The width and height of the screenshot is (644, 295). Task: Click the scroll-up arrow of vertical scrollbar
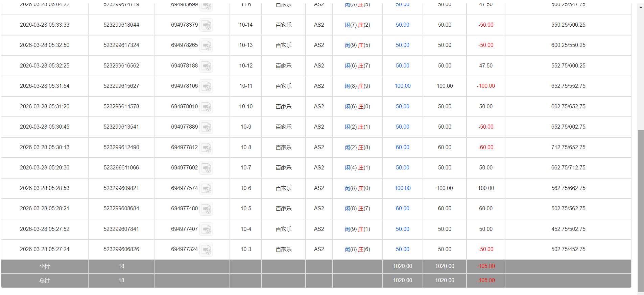click(641, 7)
